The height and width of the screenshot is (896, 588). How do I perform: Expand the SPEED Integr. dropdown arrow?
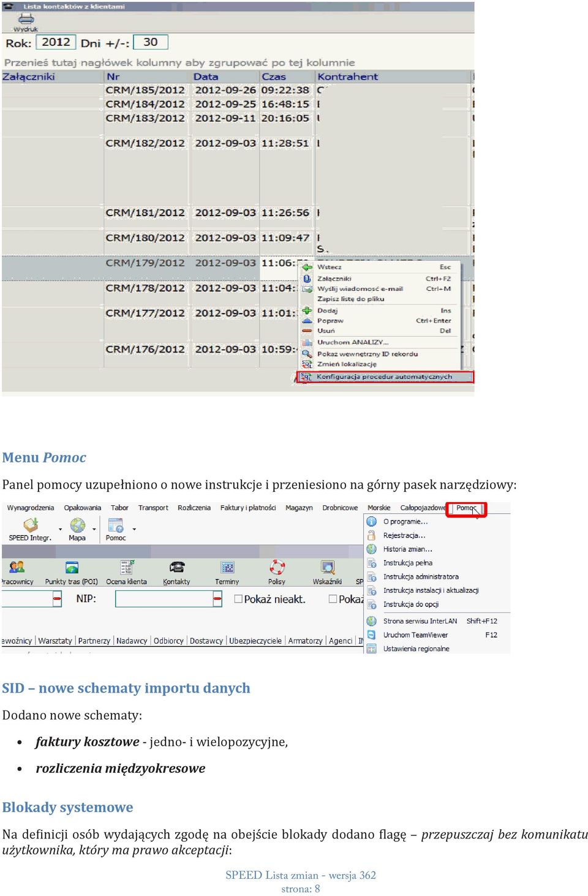click(x=60, y=529)
